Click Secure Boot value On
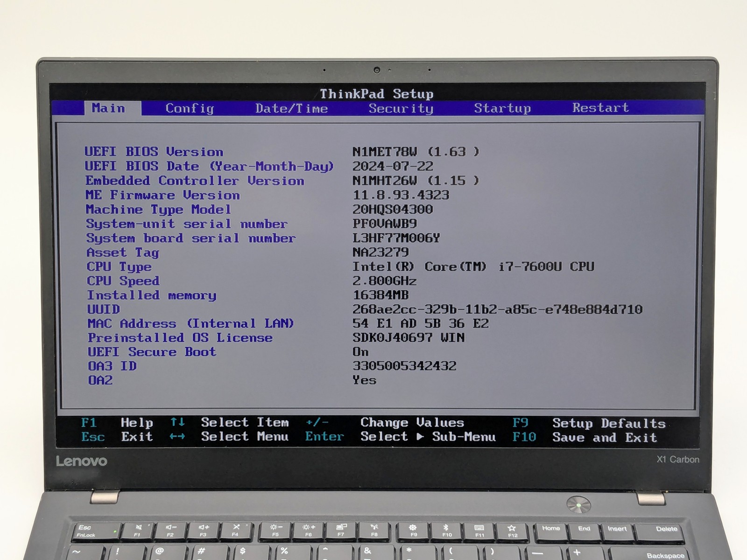Screen dimensions: 747x560 click(x=360, y=352)
